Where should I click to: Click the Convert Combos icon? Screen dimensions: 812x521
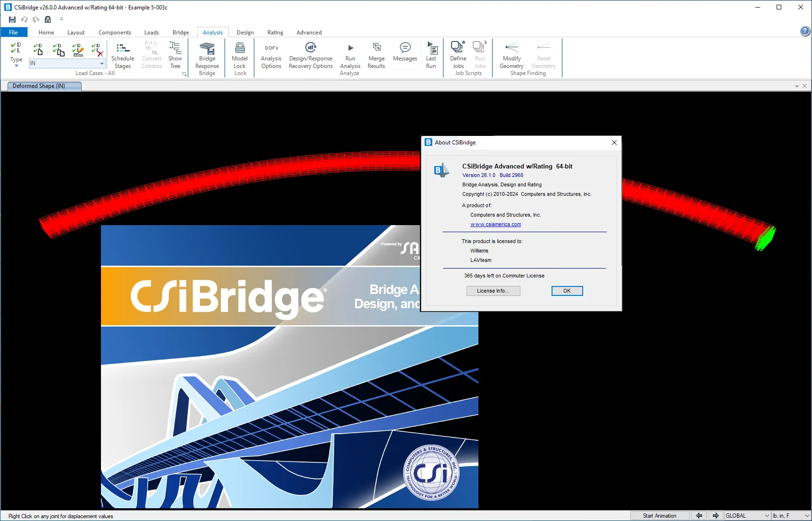(x=151, y=55)
